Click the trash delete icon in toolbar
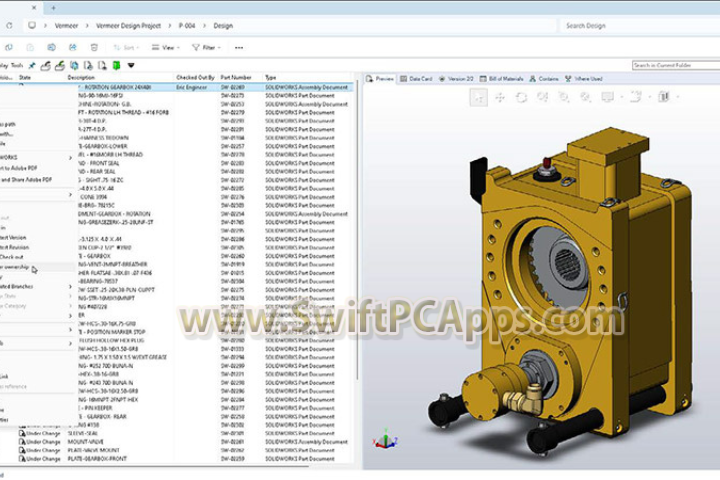The height and width of the screenshot is (480, 720). 94,47
